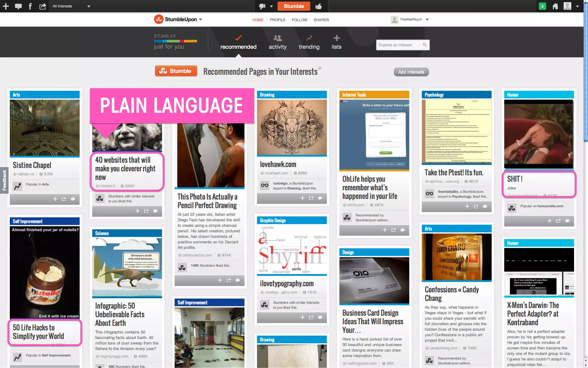Click the thumbs up like icon
588x368 pixels.
pos(319,6)
